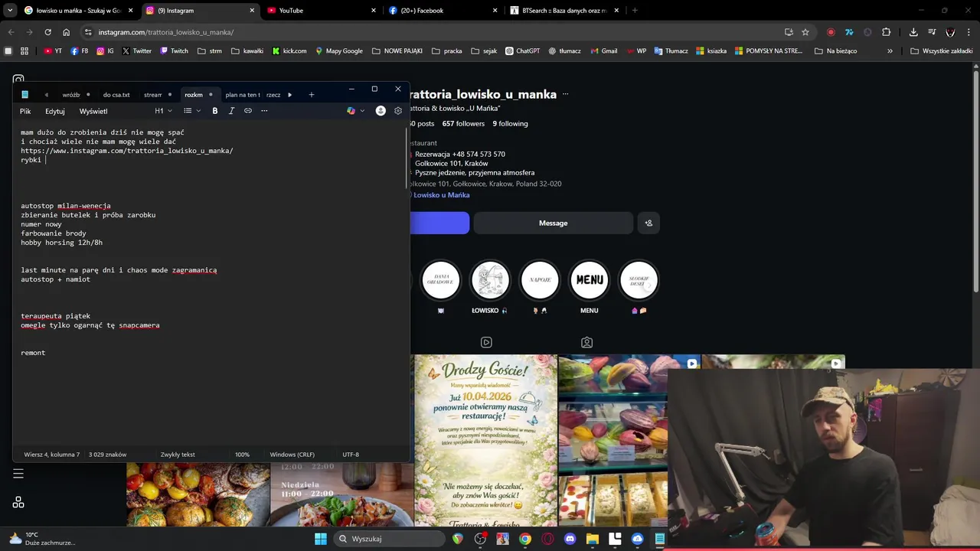The height and width of the screenshot is (551, 980).
Task: Launch Opera GX from the taskbar
Action: click(547, 539)
